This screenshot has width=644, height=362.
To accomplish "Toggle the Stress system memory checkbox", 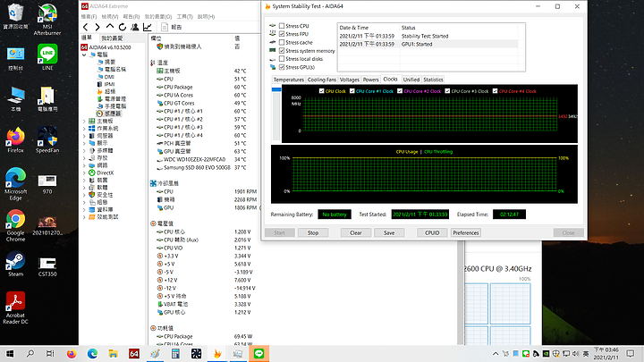I will [x=282, y=50].
